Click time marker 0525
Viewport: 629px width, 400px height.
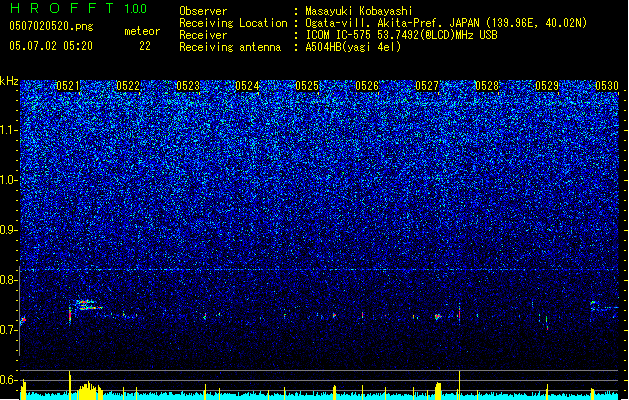tap(307, 86)
